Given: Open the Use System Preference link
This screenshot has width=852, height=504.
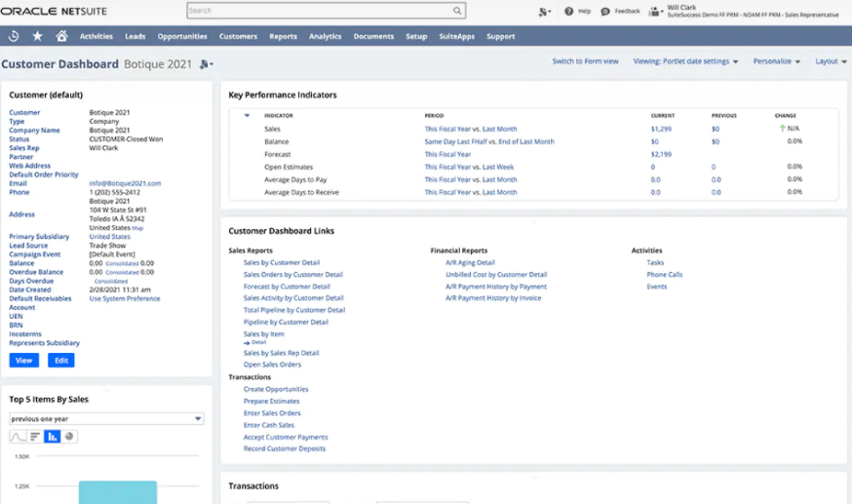Looking at the screenshot, I should [x=125, y=298].
